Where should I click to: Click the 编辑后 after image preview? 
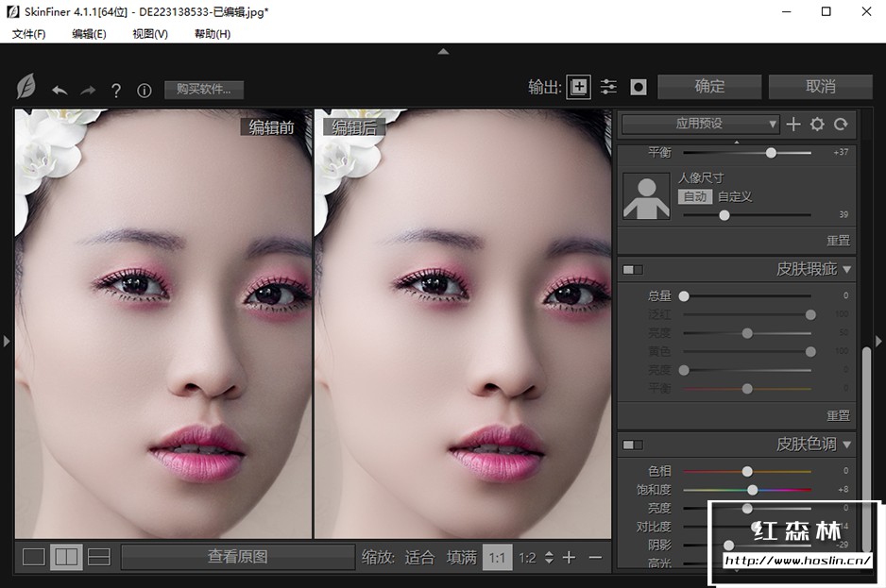463,324
